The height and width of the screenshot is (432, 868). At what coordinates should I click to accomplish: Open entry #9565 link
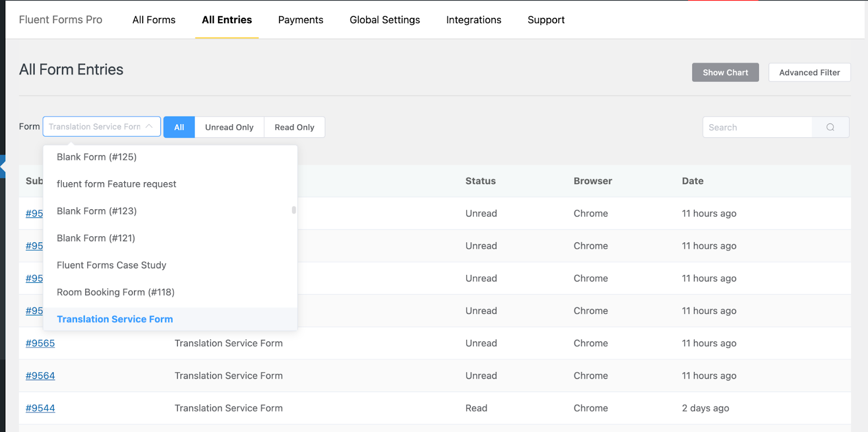coord(40,343)
